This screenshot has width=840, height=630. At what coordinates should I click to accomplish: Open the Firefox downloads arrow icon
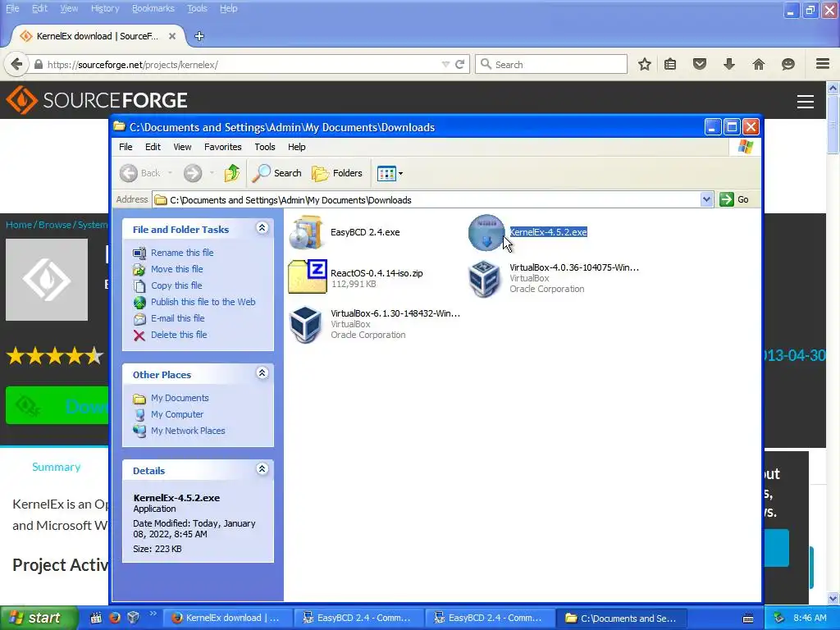coord(728,64)
